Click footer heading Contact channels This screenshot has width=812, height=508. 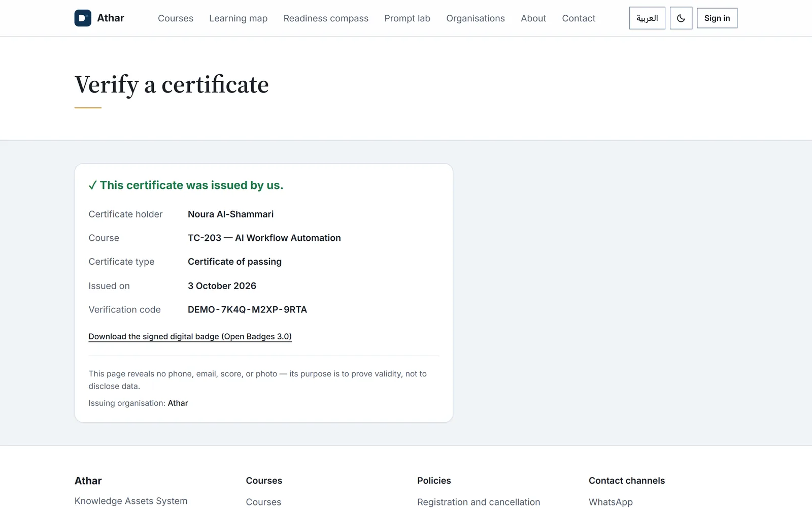627,481
